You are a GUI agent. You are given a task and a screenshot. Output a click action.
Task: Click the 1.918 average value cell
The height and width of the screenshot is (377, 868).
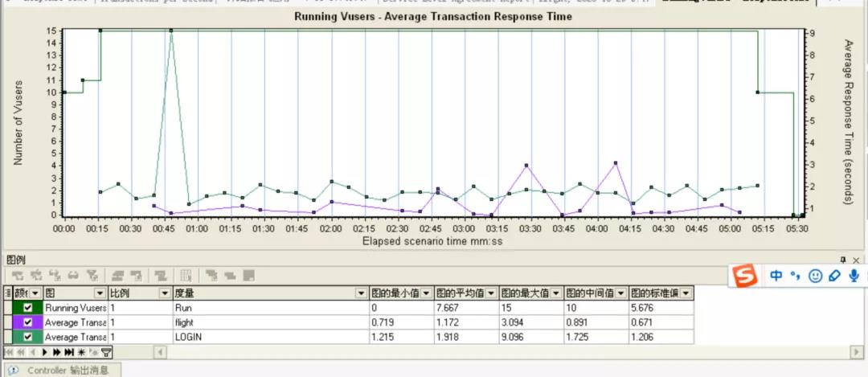[x=466, y=337]
